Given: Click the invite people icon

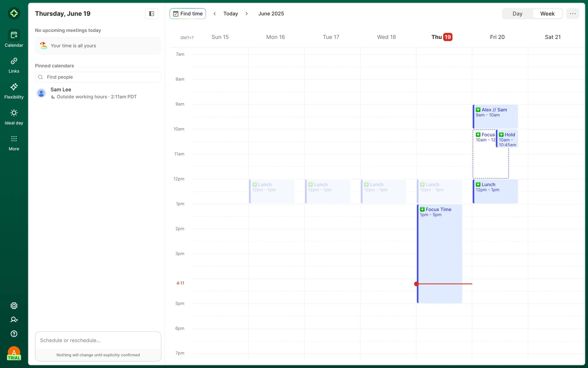Looking at the screenshot, I should pyautogui.click(x=14, y=320).
